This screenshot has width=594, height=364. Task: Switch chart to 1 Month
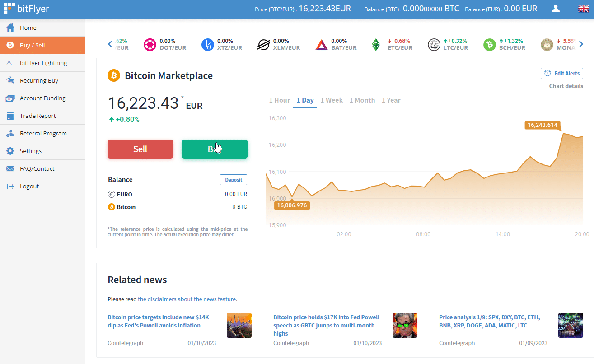[362, 100]
